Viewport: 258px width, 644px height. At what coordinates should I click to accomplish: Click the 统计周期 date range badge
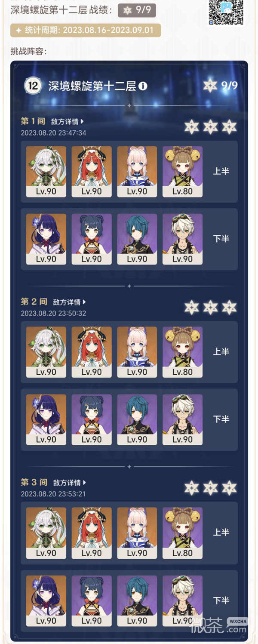86,31
